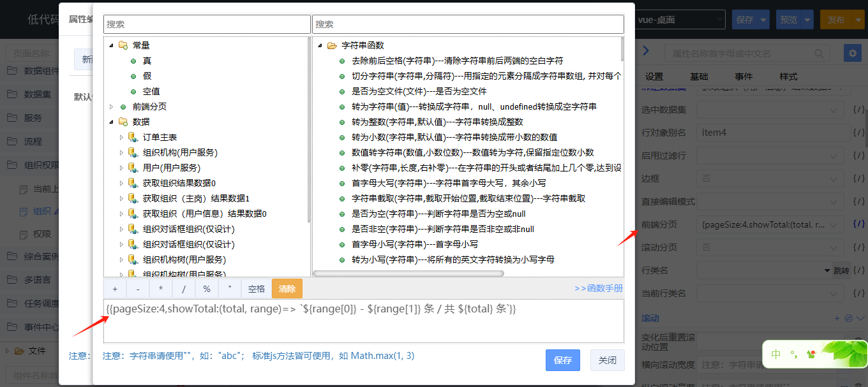Click the plus operator button
This screenshot has height=387, width=868.
(115, 288)
